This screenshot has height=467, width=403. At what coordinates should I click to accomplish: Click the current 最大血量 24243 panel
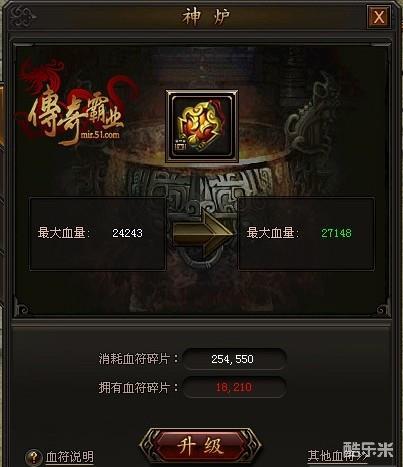(98, 234)
